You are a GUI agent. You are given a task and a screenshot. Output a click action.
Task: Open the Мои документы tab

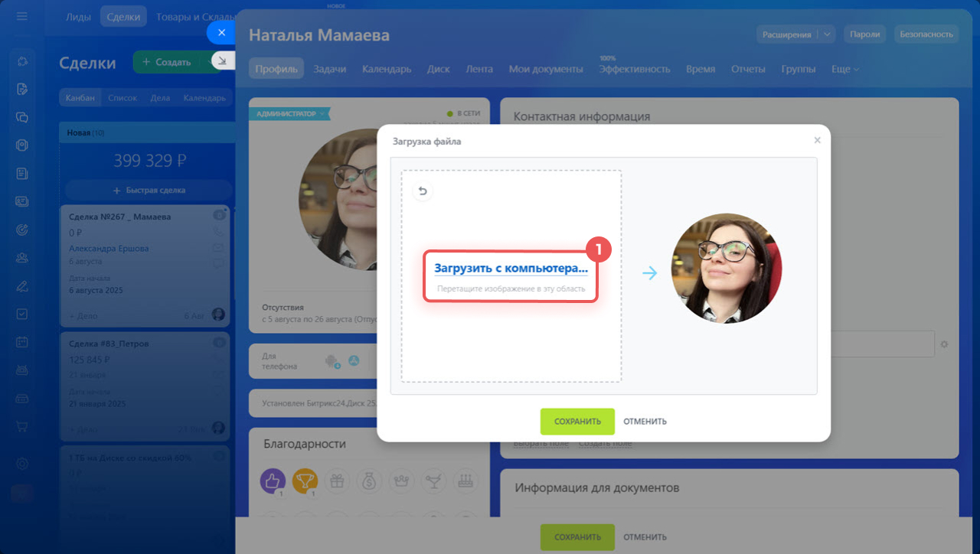pyautogui.click(x=546, y=69)
